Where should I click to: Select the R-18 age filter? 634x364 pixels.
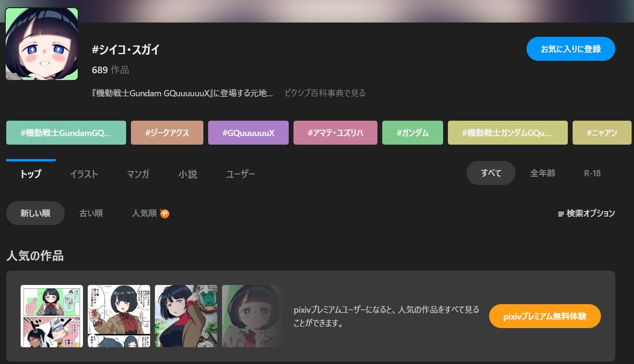pos(592,173)
